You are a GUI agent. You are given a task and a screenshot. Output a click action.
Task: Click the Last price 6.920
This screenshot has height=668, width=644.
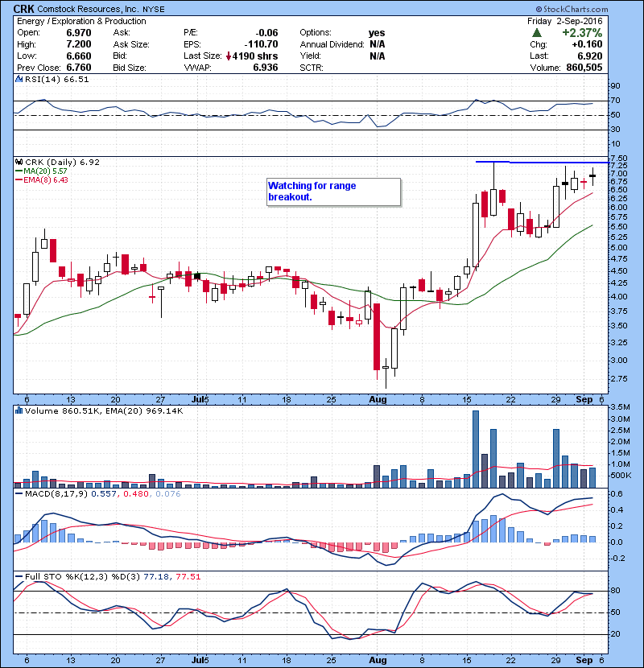coord(590,56)
